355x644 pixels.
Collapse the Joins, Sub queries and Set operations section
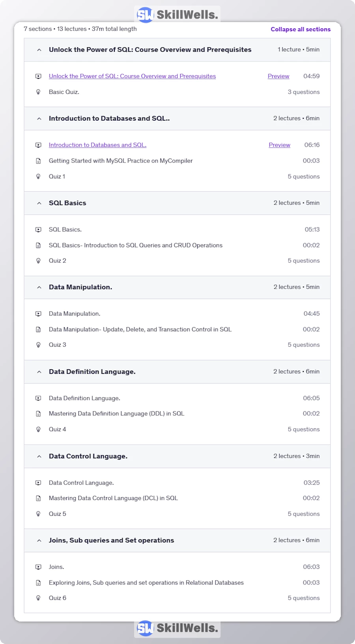click(39, 540)
